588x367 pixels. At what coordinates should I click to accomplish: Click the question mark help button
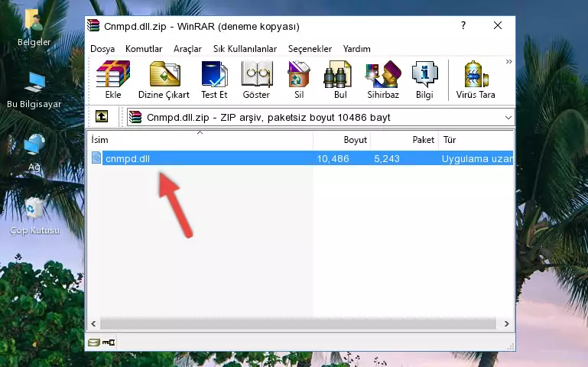pos(463,25)
